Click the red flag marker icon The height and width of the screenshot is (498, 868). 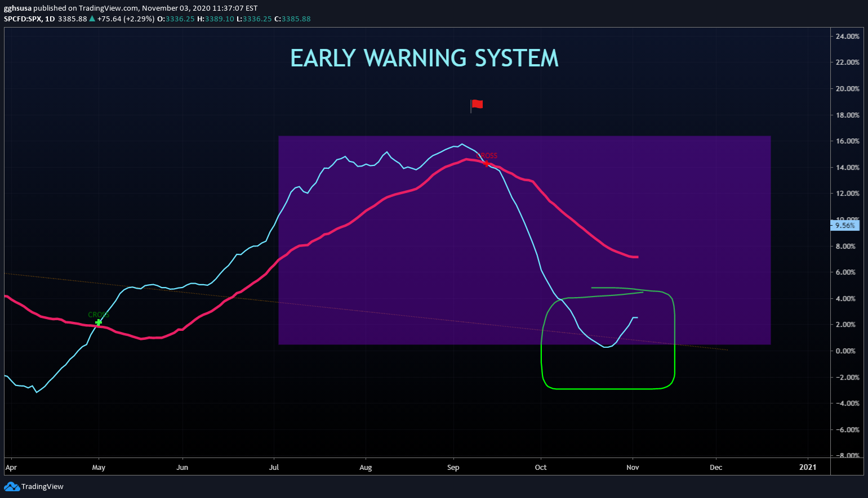tap(477, 105)
